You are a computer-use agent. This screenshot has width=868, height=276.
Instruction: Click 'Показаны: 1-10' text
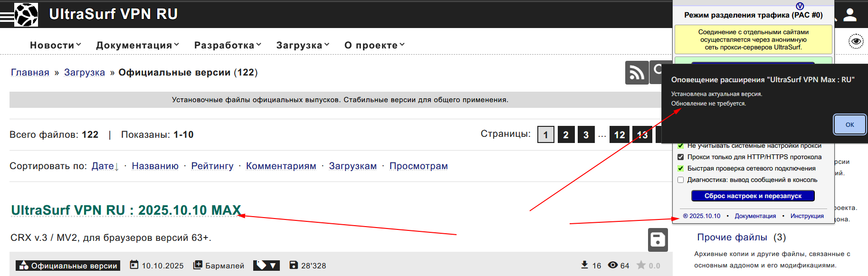click(157, 134)
